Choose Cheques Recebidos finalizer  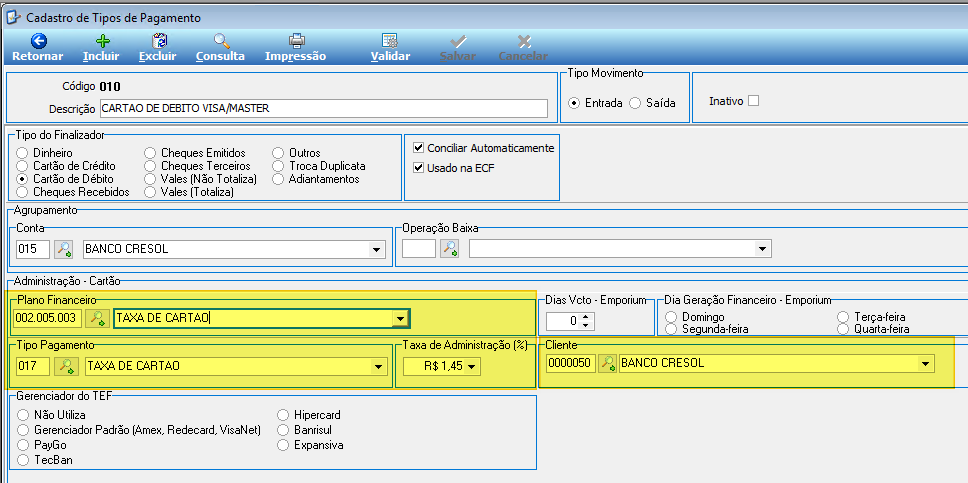pos(22,192)
